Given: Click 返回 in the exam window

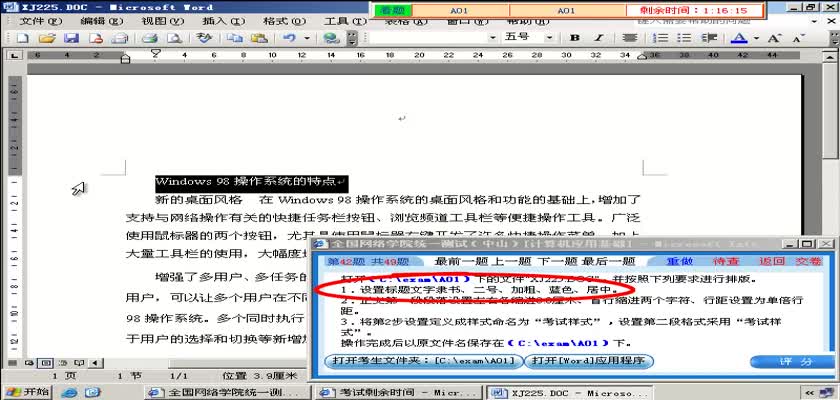Looking at the screenshot, I should (x=772, y=261).
